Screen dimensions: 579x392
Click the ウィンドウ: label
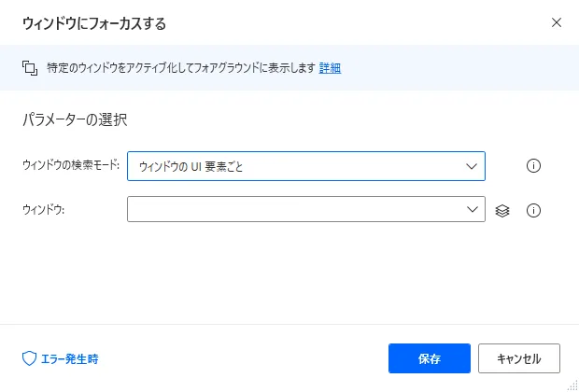point(43,211)
